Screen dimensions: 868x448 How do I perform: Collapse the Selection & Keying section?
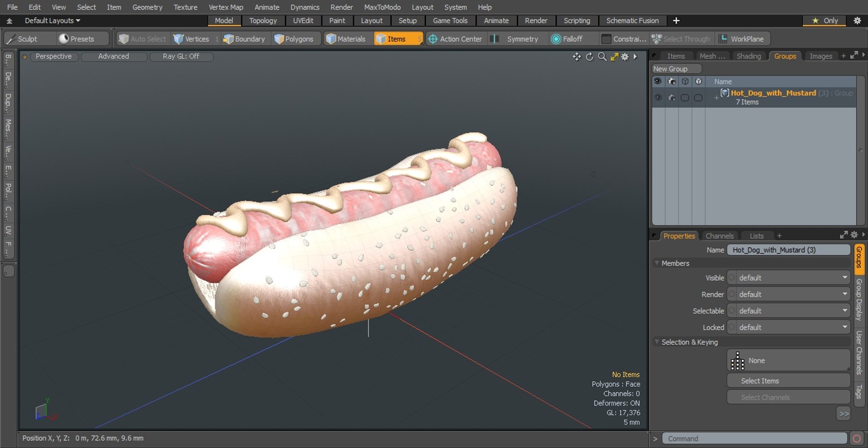(656, 342)
